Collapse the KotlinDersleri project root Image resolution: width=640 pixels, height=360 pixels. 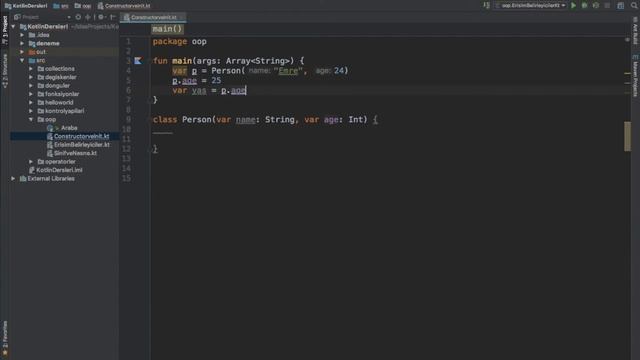pyautogui.click(x=13, y=27)
